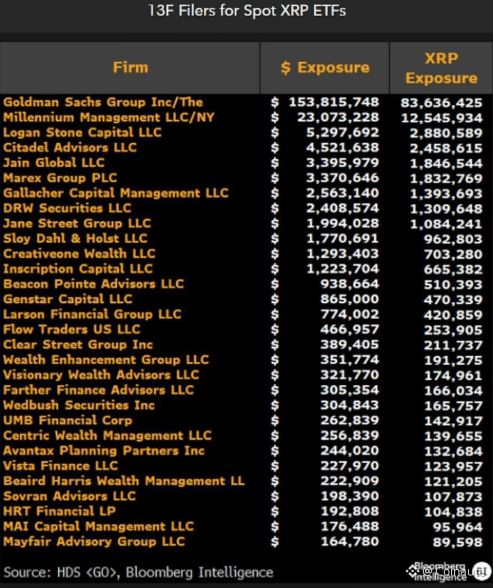Click dollar value 305,354
The image size is (493, 588).
pyautogui.click(x=349, y=390)
